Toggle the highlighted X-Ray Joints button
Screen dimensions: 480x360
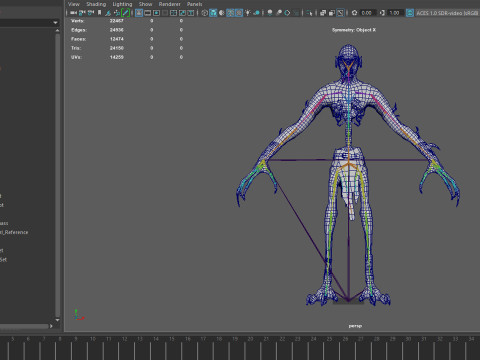[x=340, y=13]
